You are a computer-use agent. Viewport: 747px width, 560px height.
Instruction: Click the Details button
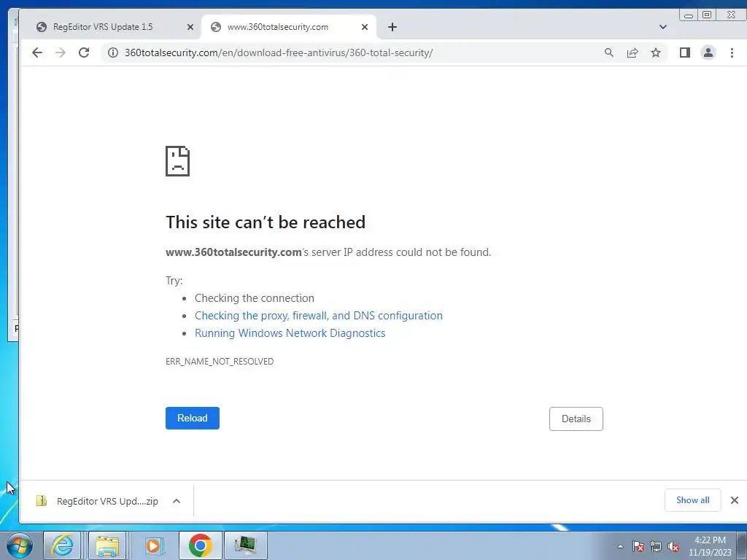point(576,419)
